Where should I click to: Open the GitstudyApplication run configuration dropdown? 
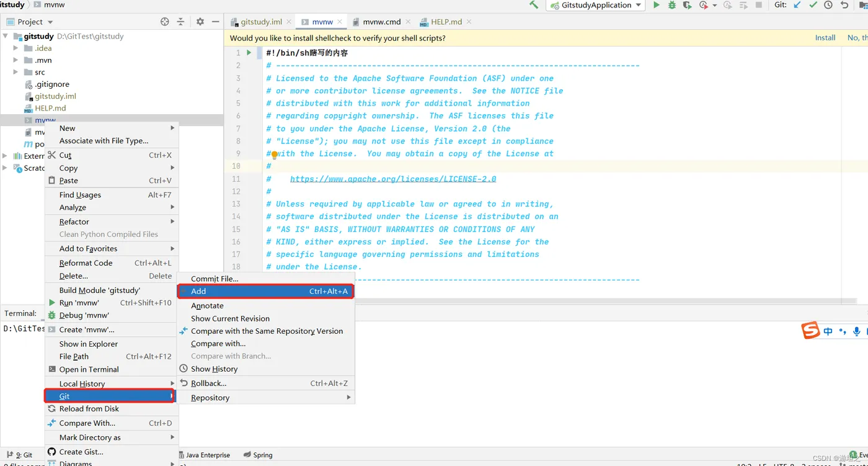coord(595,5)
